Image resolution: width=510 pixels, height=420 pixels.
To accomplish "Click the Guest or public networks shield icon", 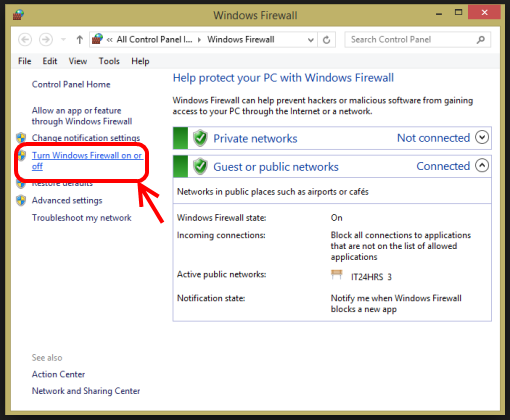I will click(200, 166).
